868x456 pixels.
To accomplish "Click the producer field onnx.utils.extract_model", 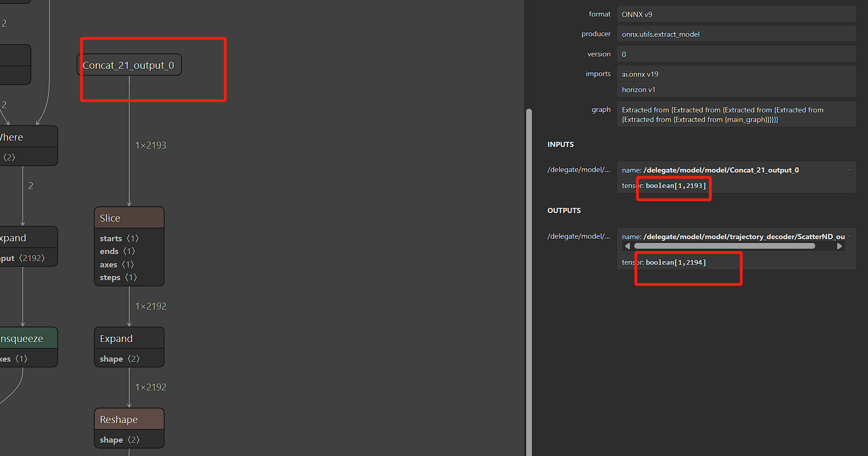I will (736, 34).
